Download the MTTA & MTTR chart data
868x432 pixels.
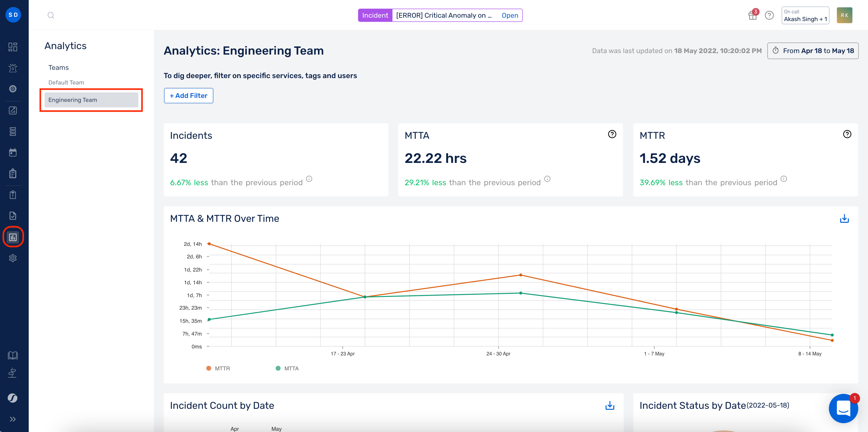pyautogui.click(x=845, y=218)
